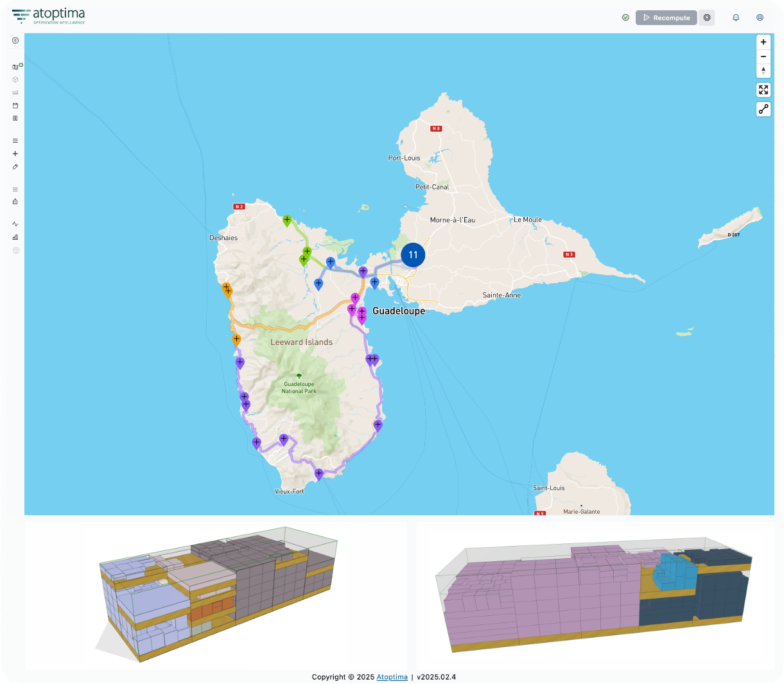This screenshot has width=784, height=684.
Task: Open the bar chart statistics icon
Action: click(15, 237)
